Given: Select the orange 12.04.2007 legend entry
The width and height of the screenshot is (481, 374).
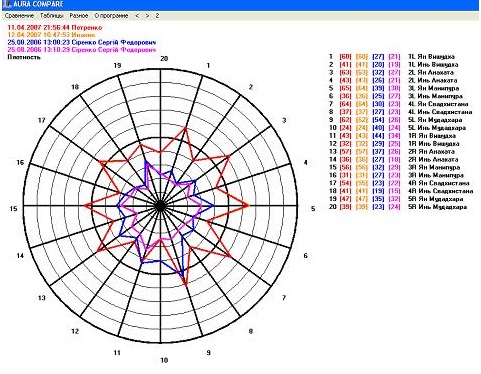Looking at the screenshot, I should coord(51,35).
